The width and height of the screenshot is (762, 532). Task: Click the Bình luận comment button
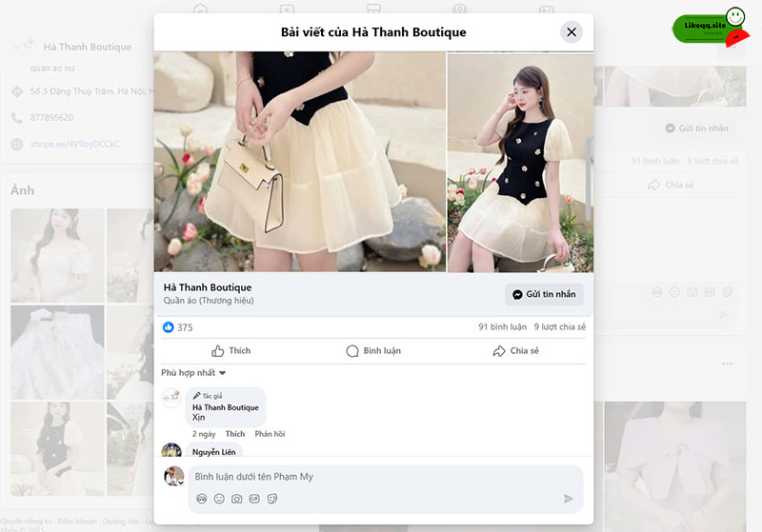click(373, 351)
